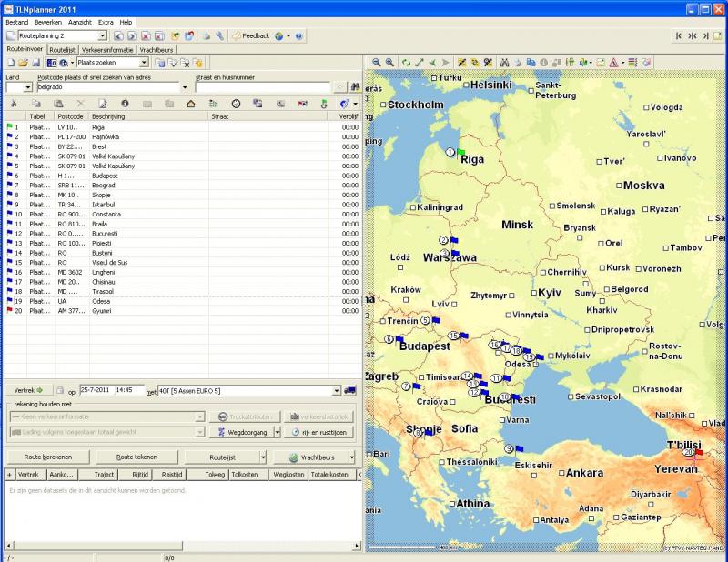
Task: Open the Land country dropdown
Action: (28, 87)
